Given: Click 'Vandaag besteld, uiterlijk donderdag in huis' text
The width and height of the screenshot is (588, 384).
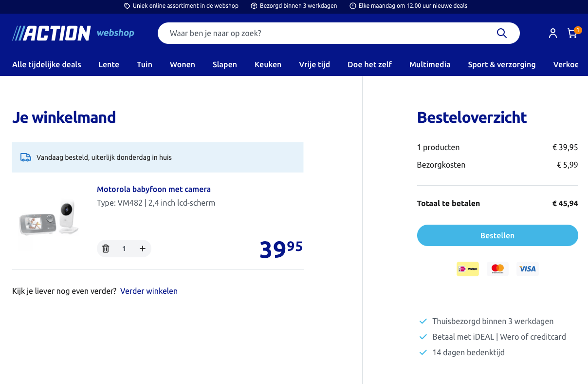Looking at the screenshot, I should [x=104, y=157].
